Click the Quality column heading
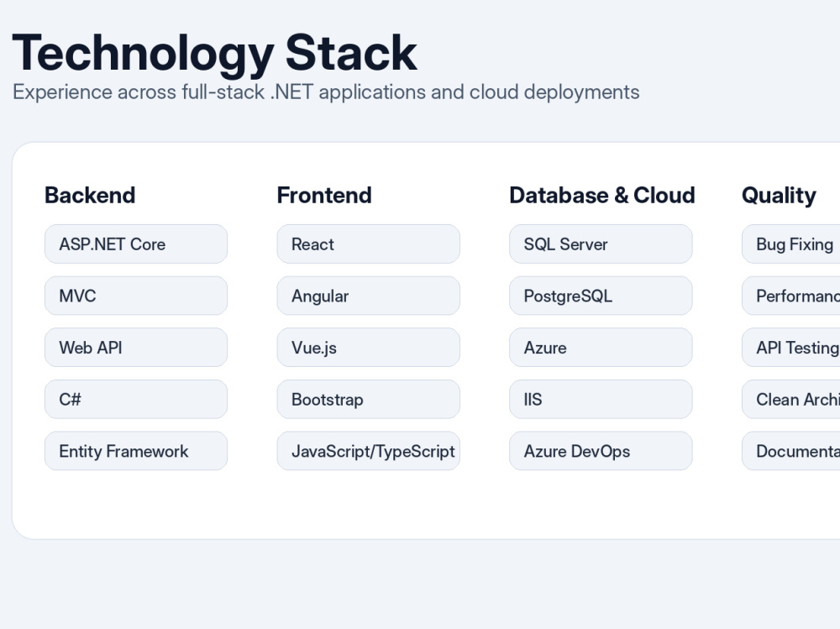 click(779, 197)
